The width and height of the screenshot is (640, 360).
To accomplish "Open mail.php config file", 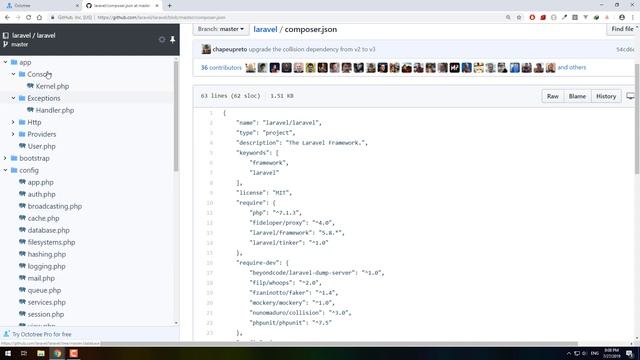I will click(41, 278).
